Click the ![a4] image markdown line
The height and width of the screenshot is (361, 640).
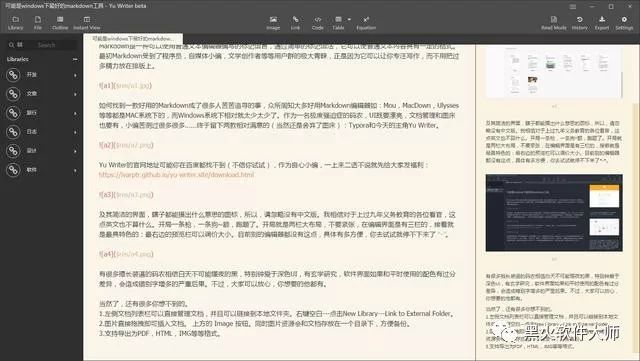tap(126, 254)
